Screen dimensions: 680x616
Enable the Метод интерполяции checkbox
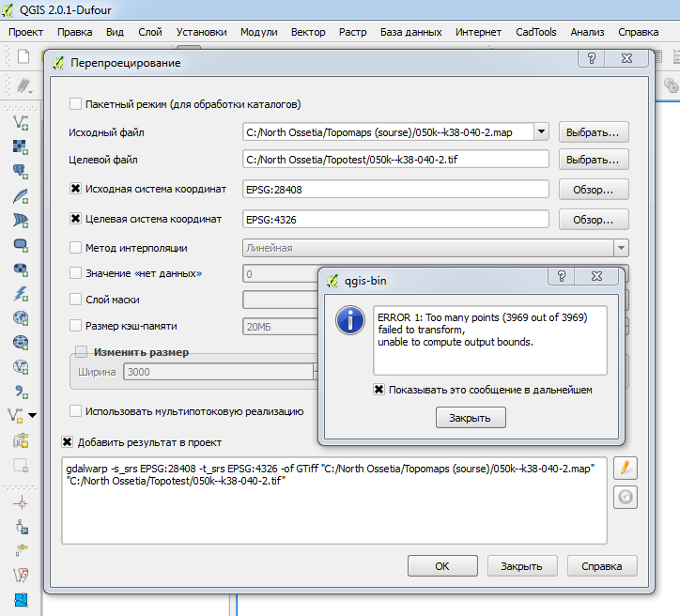tap(75, 248)
